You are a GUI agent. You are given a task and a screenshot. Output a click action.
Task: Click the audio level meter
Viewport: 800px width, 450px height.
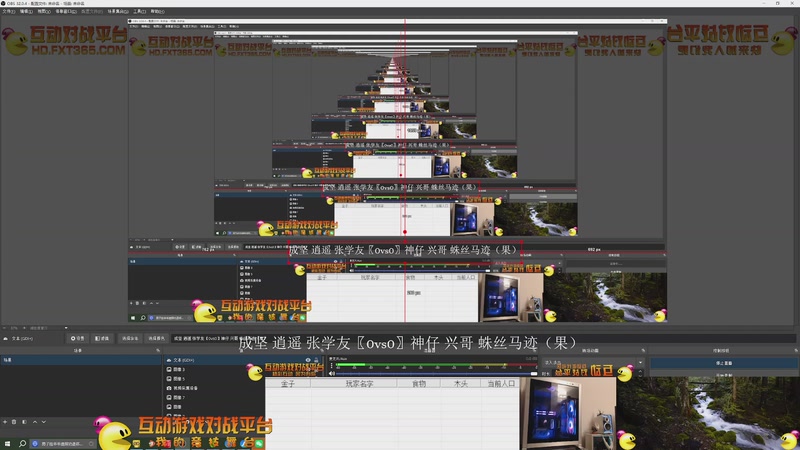(x=437, y=365)
